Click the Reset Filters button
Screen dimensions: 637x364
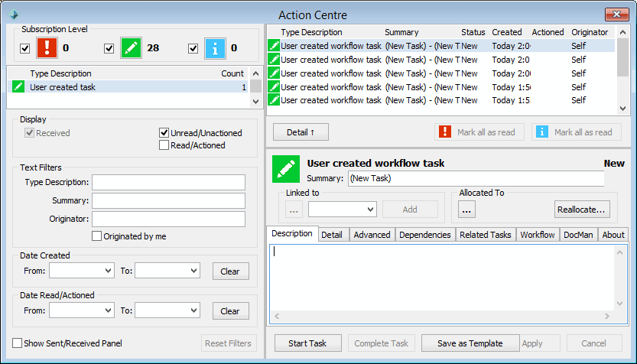click(x=229, y=343)
